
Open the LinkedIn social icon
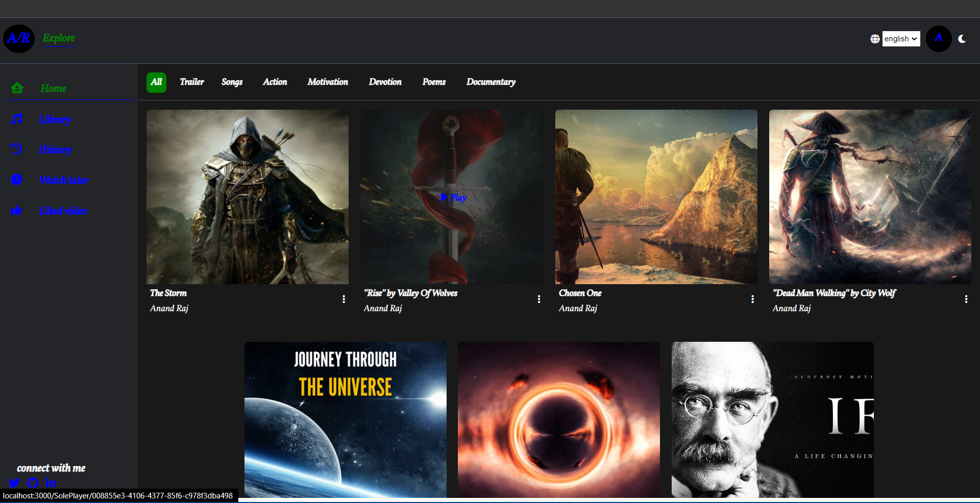coord(51,483)
